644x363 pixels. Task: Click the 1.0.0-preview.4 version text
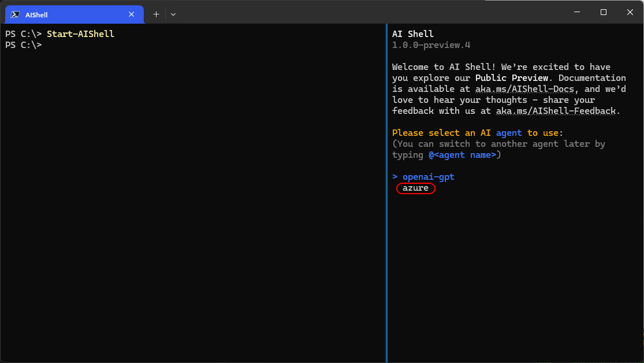431,45
